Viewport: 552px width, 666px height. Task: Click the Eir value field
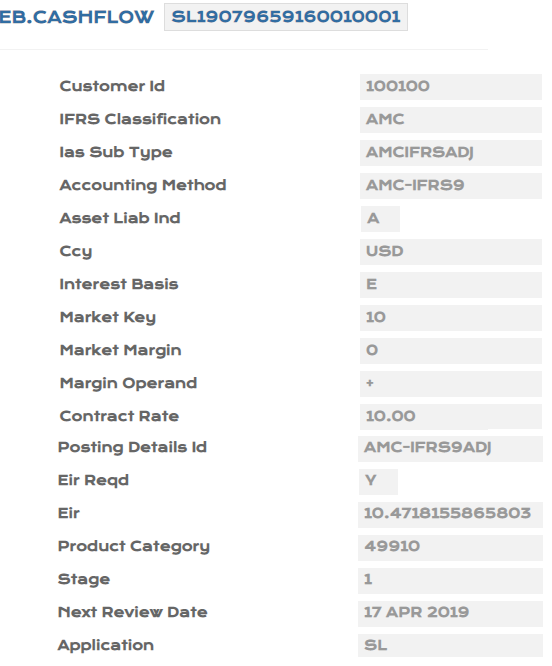[450, 515]
